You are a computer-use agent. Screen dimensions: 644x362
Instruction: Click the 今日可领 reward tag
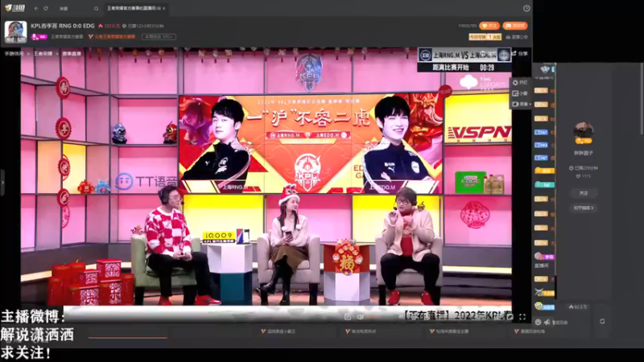click(485, 37)
